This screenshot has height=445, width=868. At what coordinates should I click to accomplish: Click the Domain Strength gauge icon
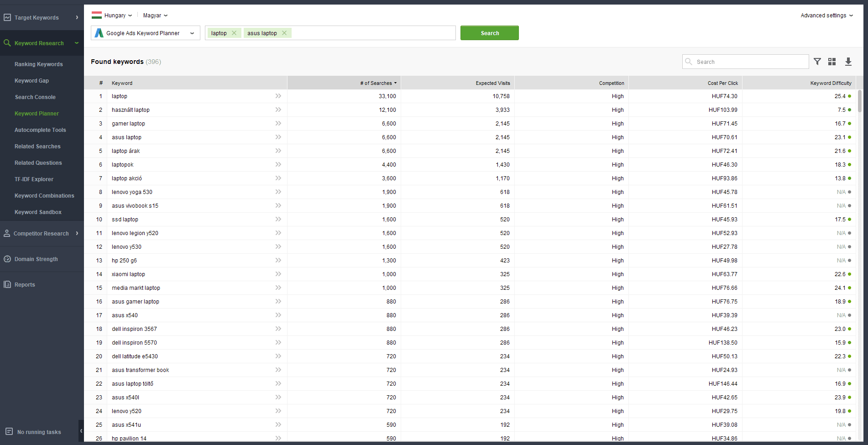point(7,259)
